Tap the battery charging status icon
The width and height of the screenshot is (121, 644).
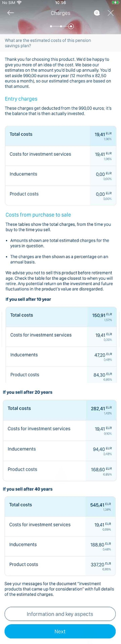(116, 2)
